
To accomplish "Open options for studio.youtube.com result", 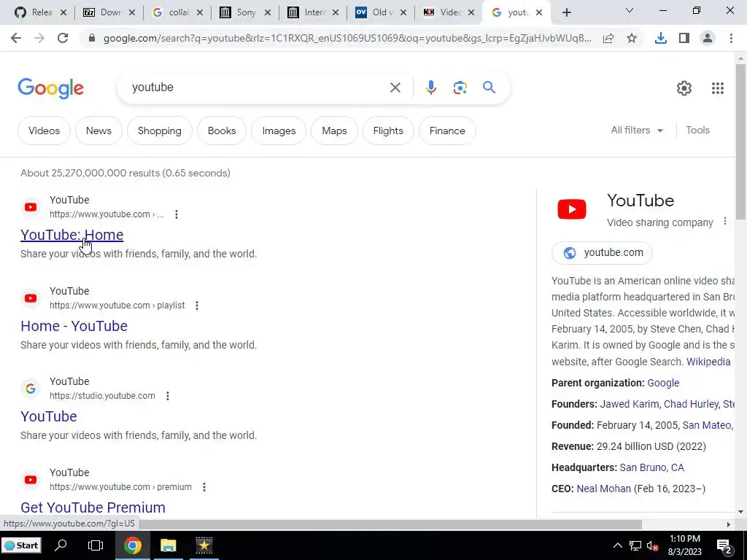I will (x=168, y=396).
